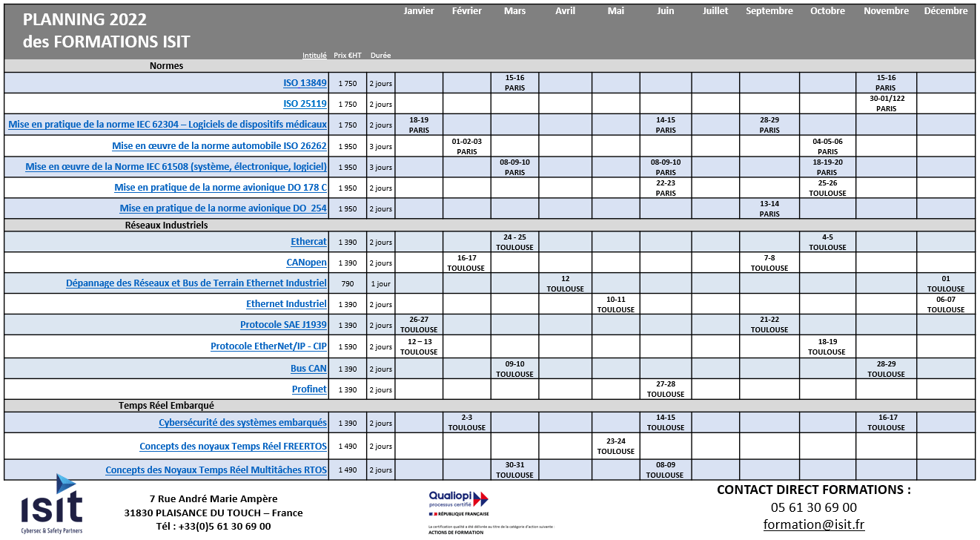Click the Mars column header
Image resolution: width=980 pixels, height=540 pixels.
(x=514, y=11)
